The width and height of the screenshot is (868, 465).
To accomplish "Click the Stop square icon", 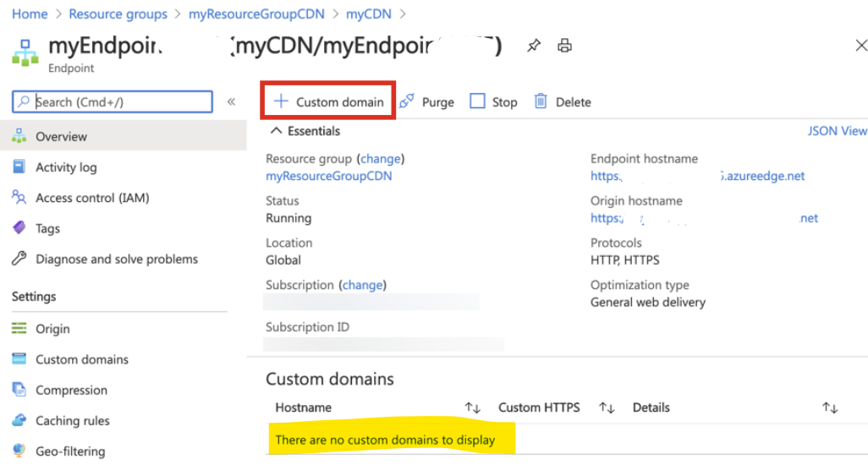I will 477,101.
